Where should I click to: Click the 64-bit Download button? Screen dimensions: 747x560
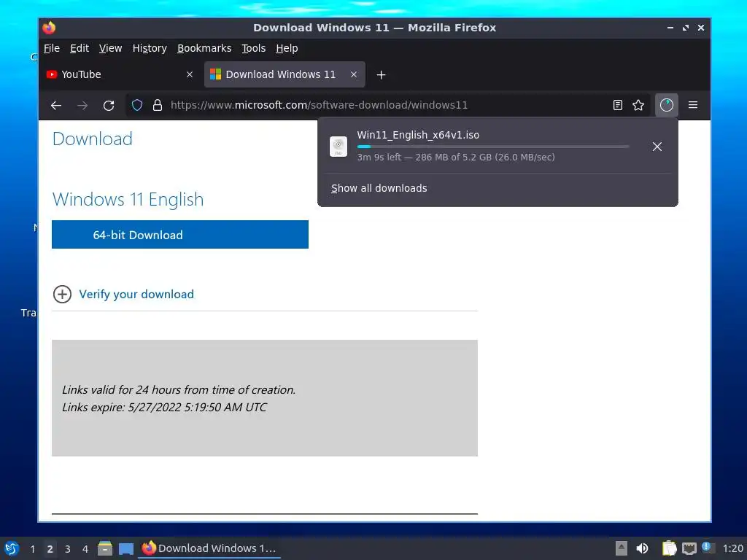point(180,234)
